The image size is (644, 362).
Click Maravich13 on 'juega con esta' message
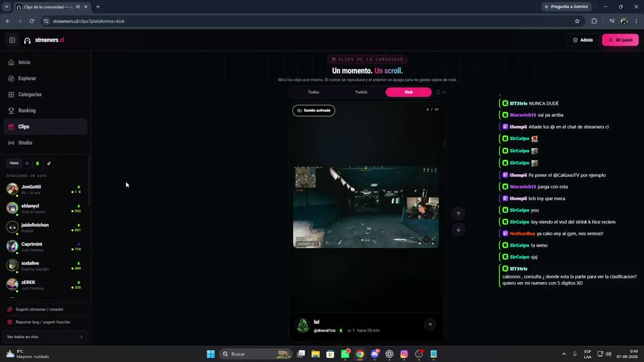click(523, 187)
